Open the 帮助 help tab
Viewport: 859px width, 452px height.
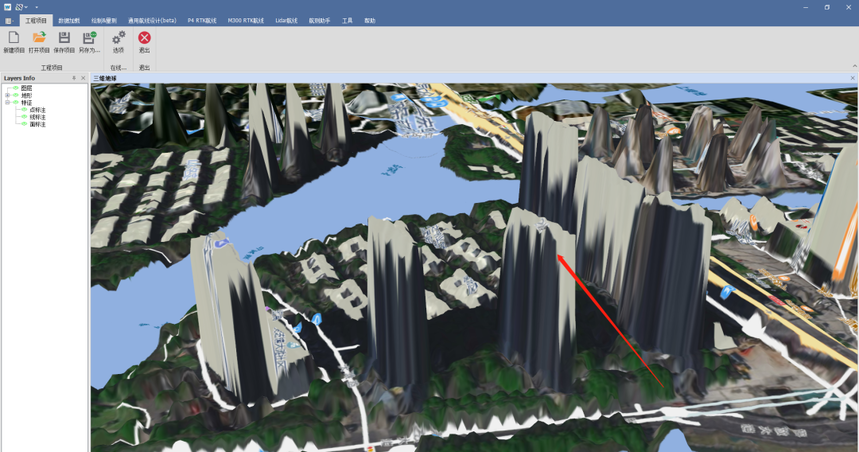point(370,21)
